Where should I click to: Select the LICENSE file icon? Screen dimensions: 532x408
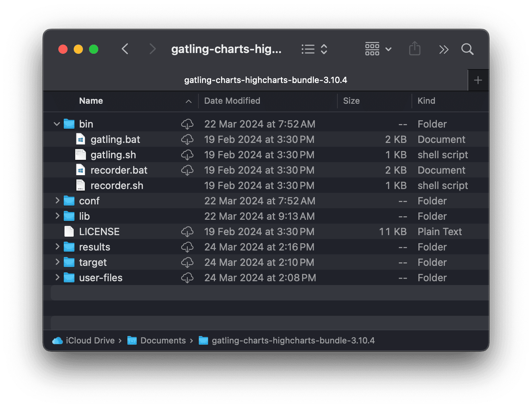click(x=69, y=231)
